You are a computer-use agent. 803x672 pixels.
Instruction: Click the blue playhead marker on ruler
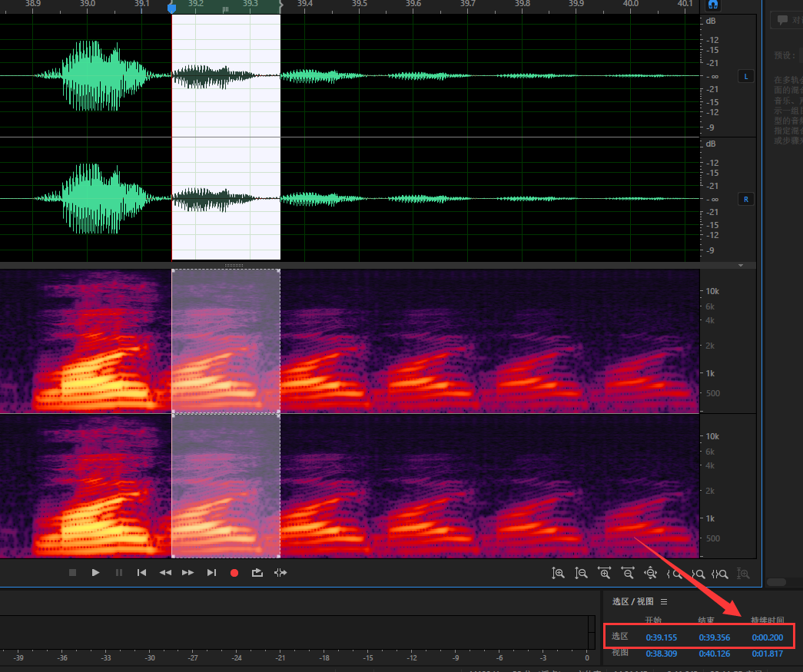172,8
